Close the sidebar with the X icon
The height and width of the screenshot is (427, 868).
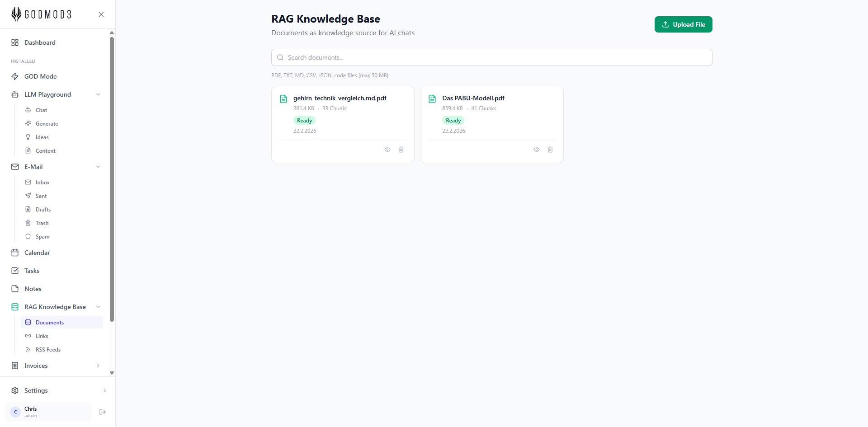click(x=101, y=14)
